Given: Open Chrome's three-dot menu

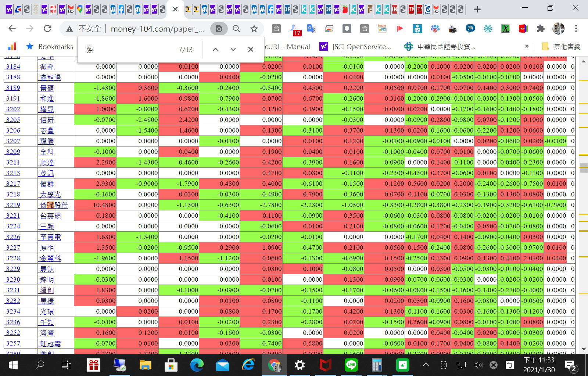Looking at the screenshot, I should click(x=576, y=29).
